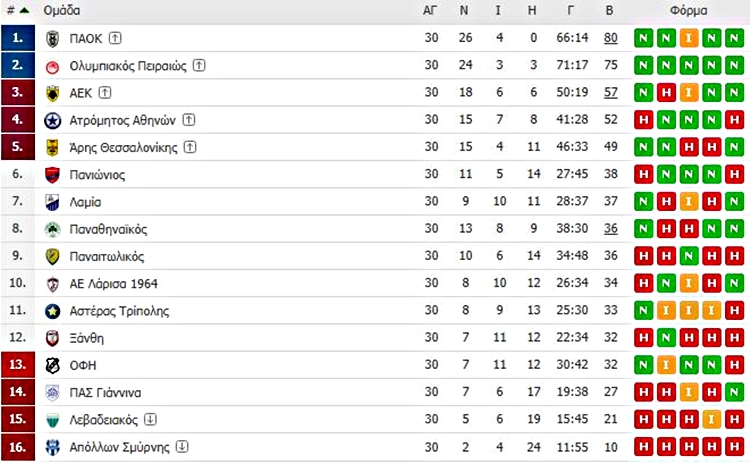Image resolution: width=750 pixels, height=463 pixels.
Task: Click the Παναθηναϊκός green clover crest
Action: point(52,230)
